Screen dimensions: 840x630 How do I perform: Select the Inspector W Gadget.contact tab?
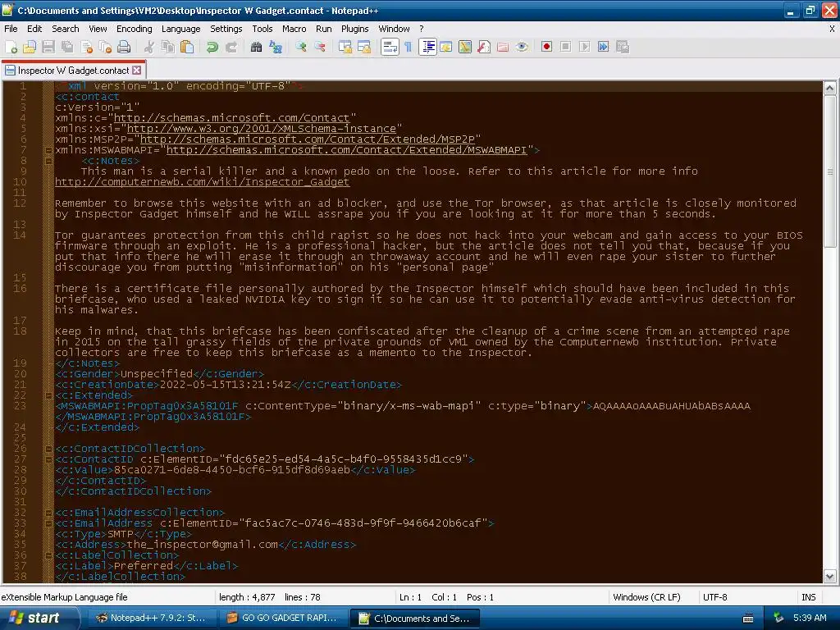73,71
